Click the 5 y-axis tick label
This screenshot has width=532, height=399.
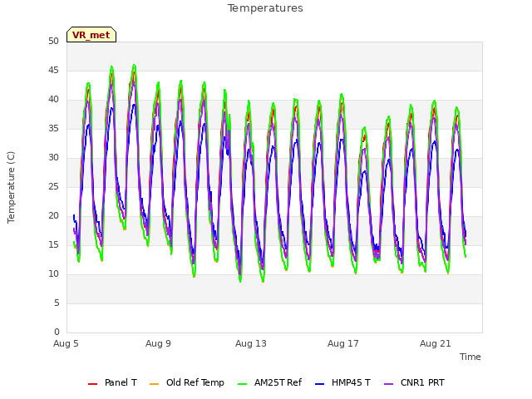57,303
